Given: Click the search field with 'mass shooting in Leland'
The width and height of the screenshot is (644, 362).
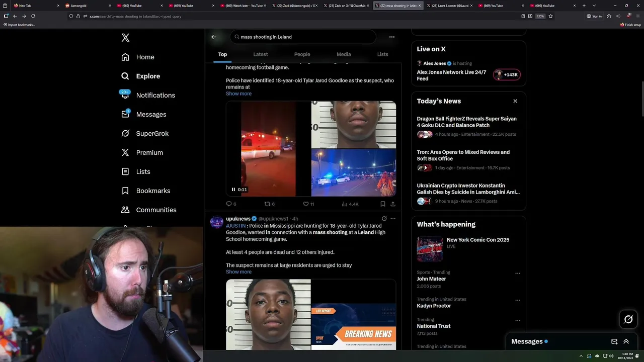Looking at the screenshot, I should coord(303,37).
